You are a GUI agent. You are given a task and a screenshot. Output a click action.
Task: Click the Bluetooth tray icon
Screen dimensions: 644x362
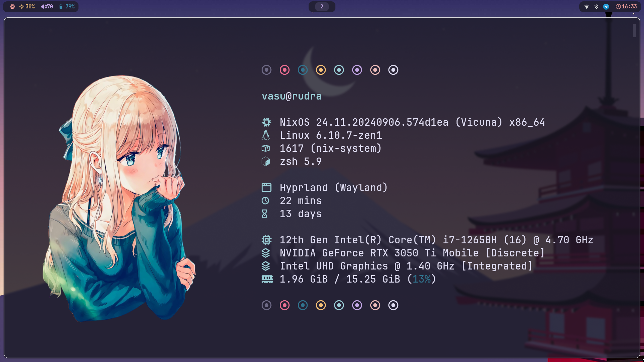point(596,7)
